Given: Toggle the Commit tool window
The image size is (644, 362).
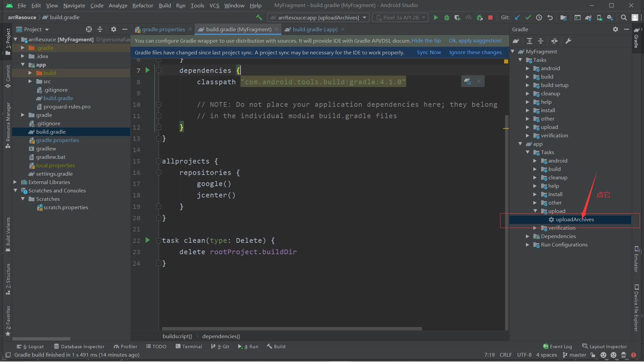Looking at the screenshot, I should click(8, 77).
